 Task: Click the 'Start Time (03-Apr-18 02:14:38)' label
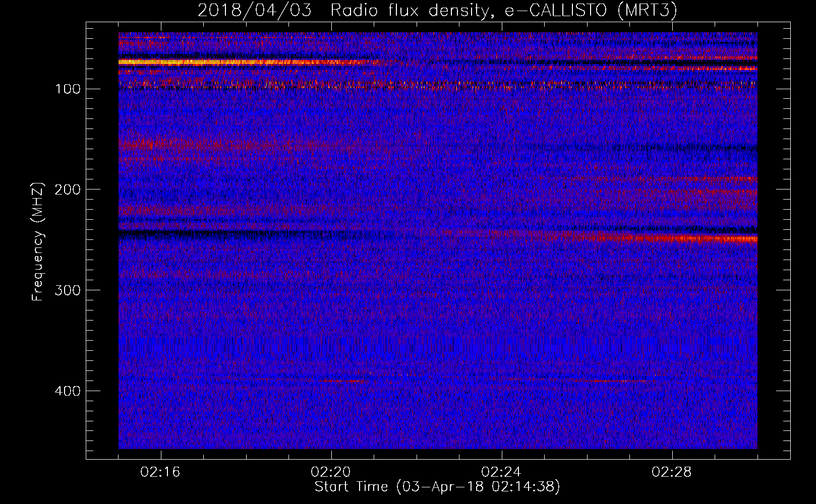coord(437,487)
